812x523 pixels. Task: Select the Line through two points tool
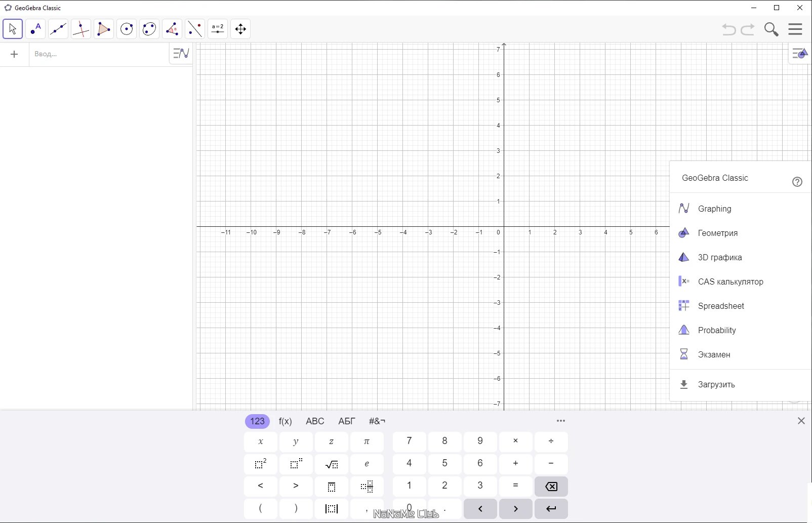click(58, 29)
